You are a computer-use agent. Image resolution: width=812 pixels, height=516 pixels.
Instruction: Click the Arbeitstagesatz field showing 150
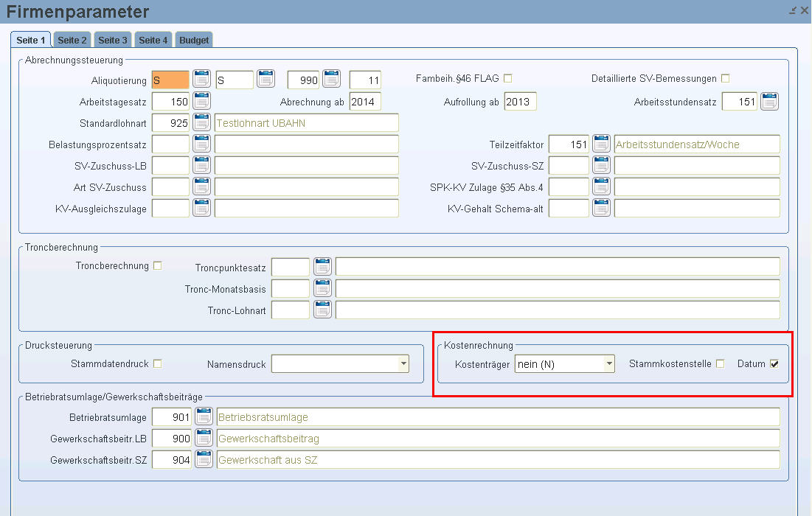170,102
